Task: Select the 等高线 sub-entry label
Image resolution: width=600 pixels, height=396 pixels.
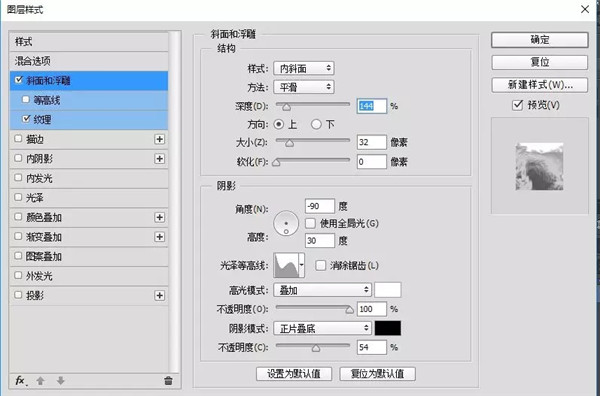Action: tap(47, 100)
